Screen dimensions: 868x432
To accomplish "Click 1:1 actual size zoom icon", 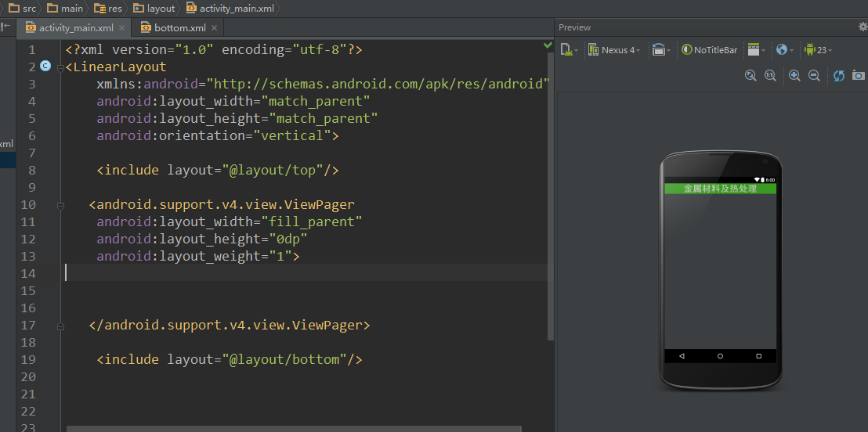I will click(x=770, y=75).
